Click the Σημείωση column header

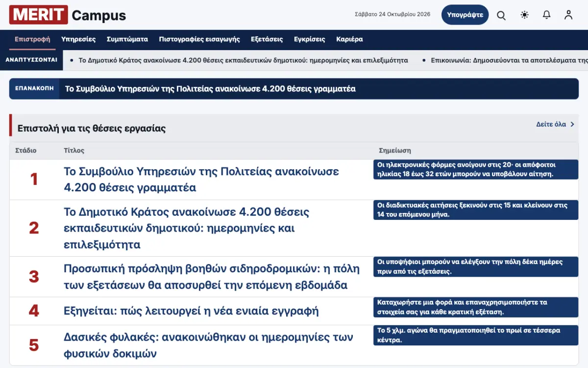395,151
